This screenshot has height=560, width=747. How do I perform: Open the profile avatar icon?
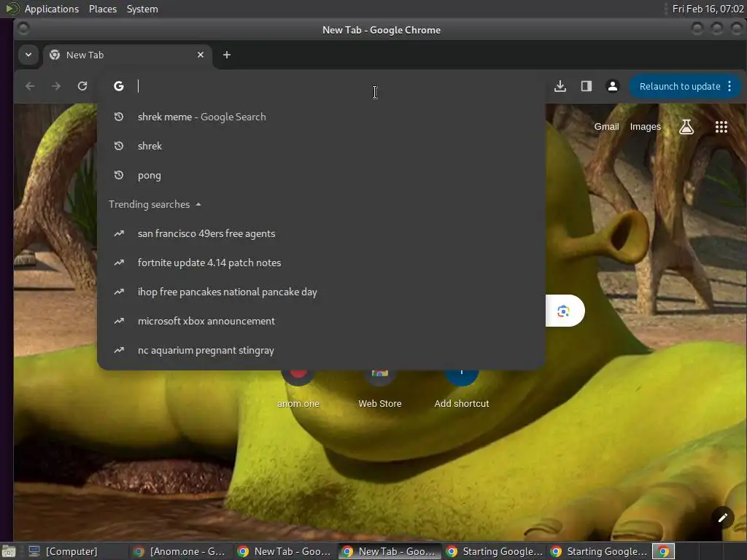pyautogui.click(x=613, y=86)
